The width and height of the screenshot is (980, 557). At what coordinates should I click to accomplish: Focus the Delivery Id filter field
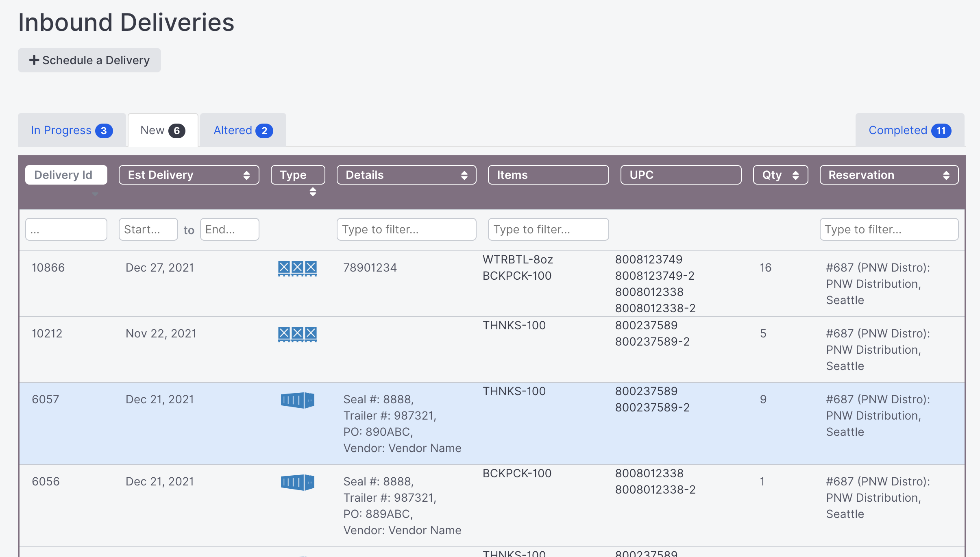point(66,229)
